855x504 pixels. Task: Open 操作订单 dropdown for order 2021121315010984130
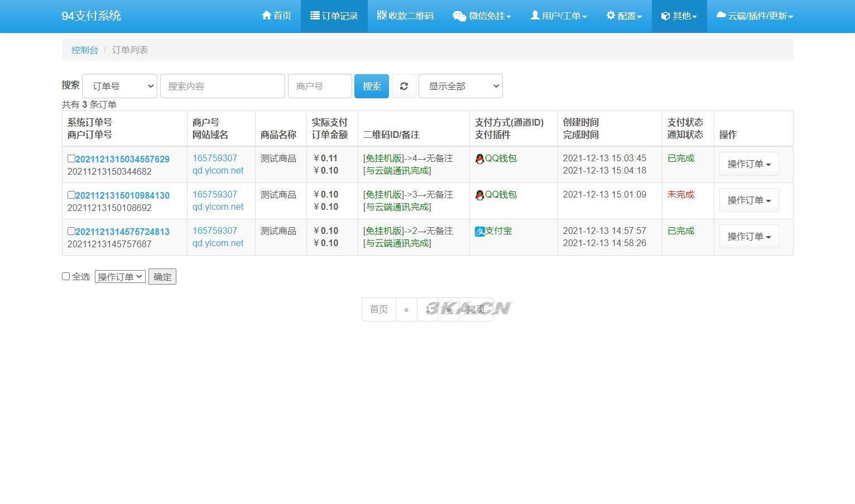click(749, 200)
